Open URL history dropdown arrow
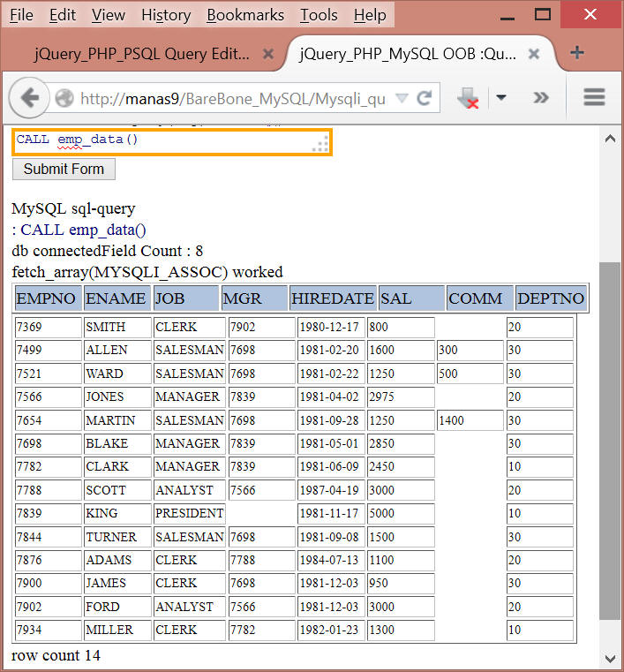The width and height of the screenshot is (624, 672). 402,98
